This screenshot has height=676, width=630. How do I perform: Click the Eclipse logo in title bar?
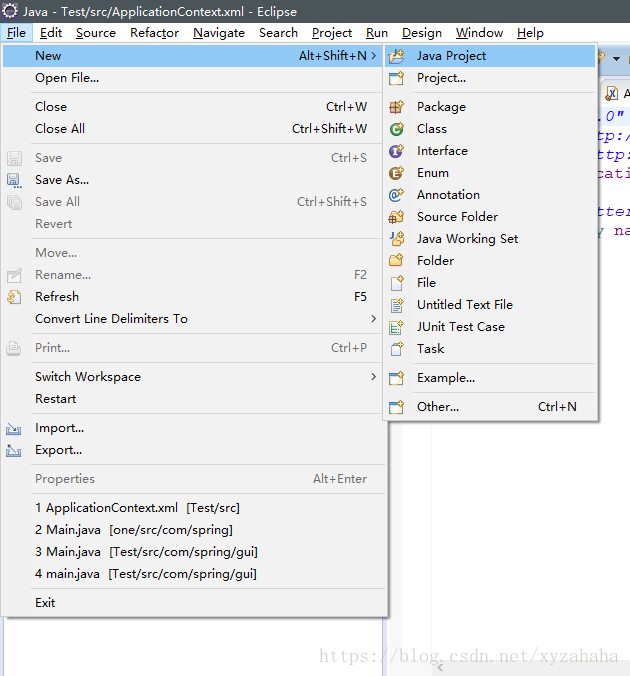[10, 11]
